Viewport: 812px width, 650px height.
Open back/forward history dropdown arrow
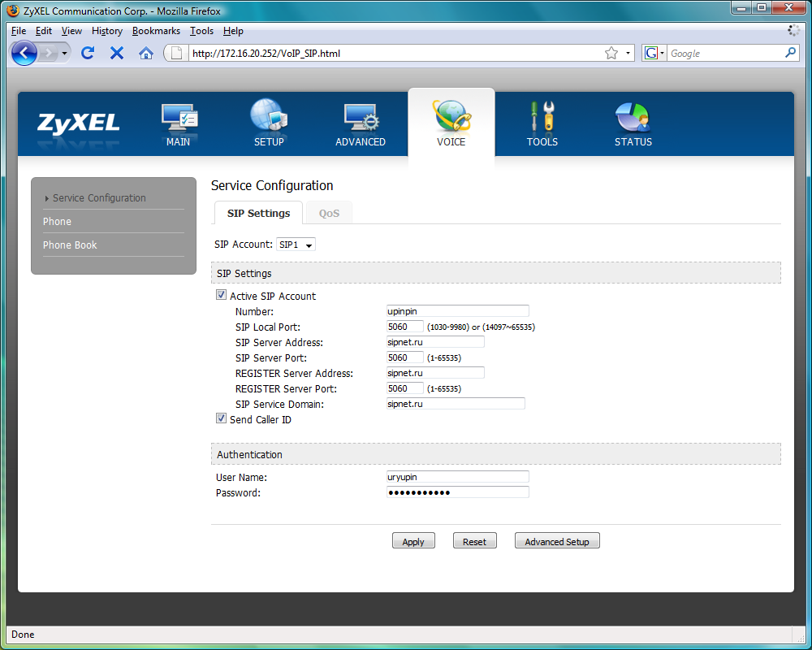64,53
